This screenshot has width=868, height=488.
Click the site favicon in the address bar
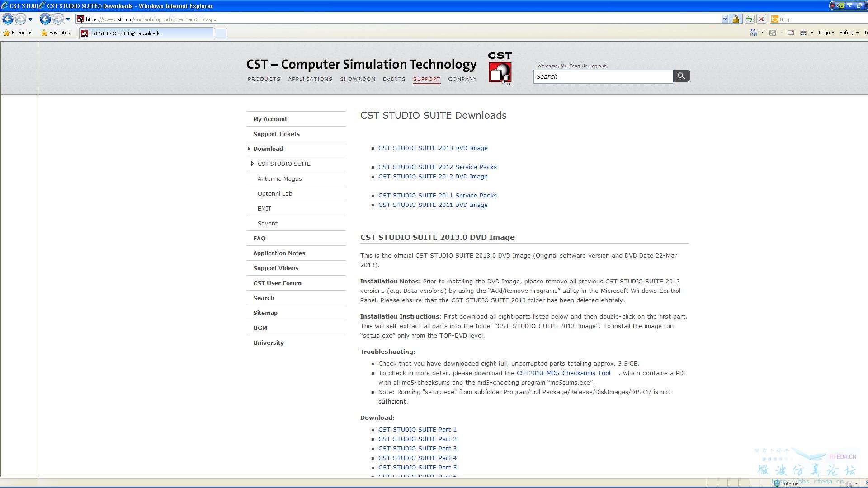click(x=80, y=19)
